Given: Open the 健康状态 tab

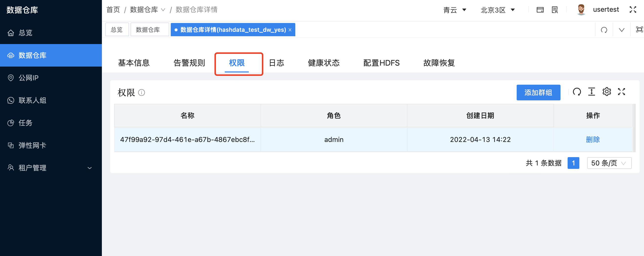Looking at the screenshot, I should 324,63.
